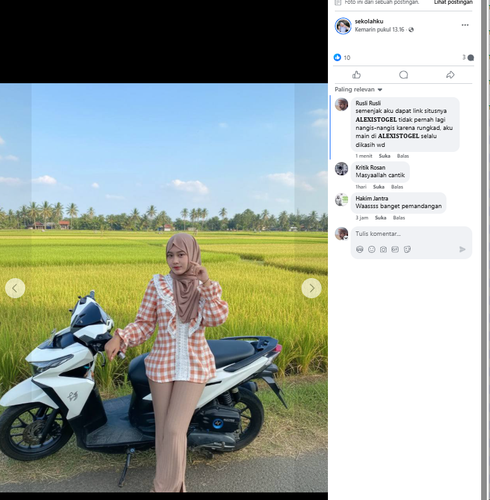Image resolution: width=490 pixels, height=500 pixels.
Task: Open the emoji picker in comment box
Action: [371, 249]
